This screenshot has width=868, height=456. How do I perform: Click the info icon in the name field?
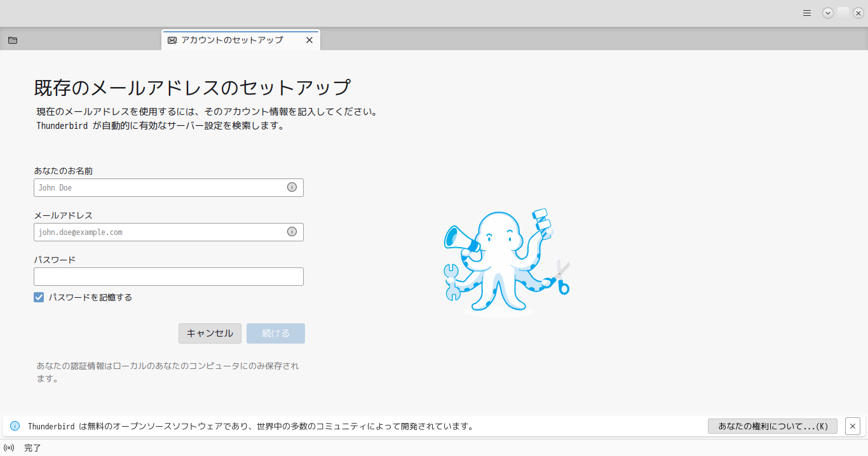click(292, 187)
